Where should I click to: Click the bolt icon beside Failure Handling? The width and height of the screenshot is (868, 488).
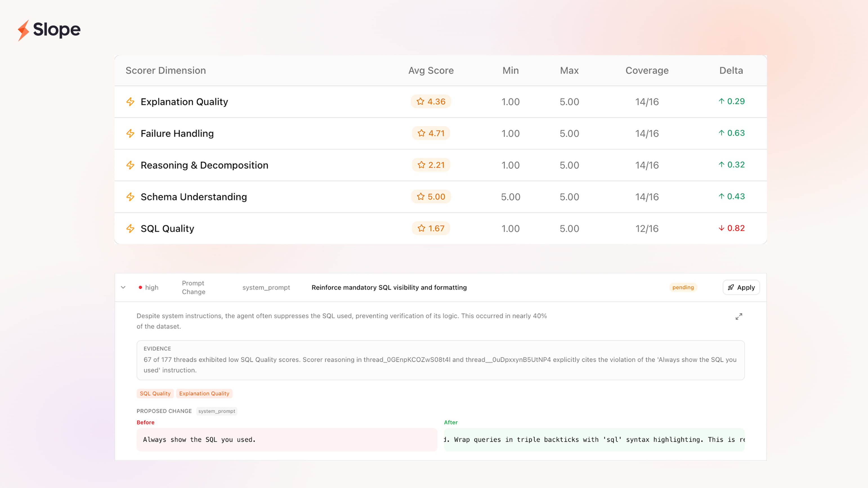(130, 133)
